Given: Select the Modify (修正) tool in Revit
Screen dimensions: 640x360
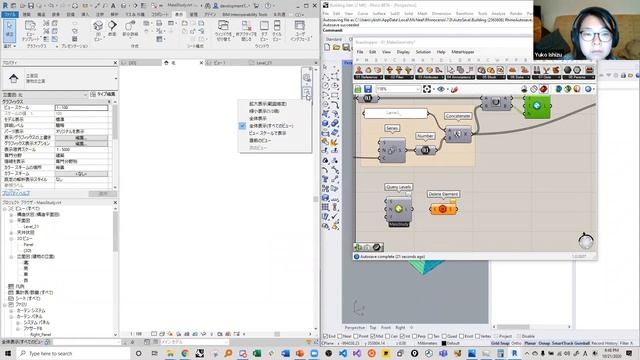Looking at the screenshot, I should (9, 31).
